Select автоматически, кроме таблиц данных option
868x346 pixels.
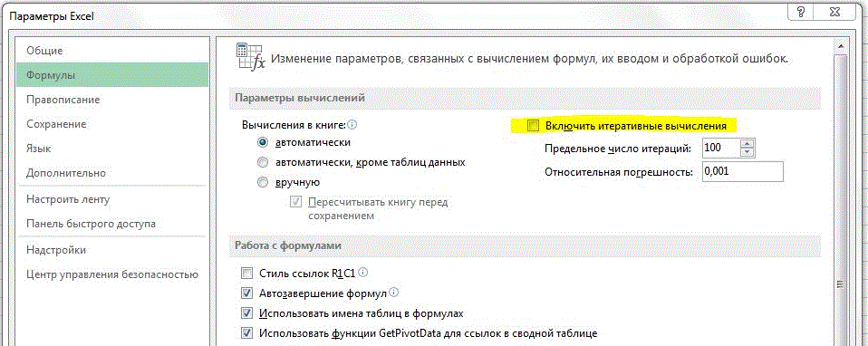click(x=263, y=162)
